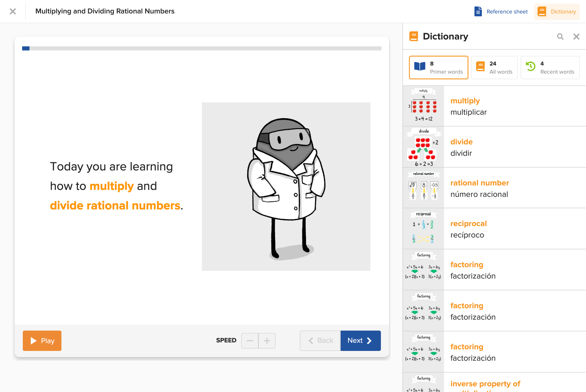
Task: Open the Reference sheet
Action: [501, 11]
